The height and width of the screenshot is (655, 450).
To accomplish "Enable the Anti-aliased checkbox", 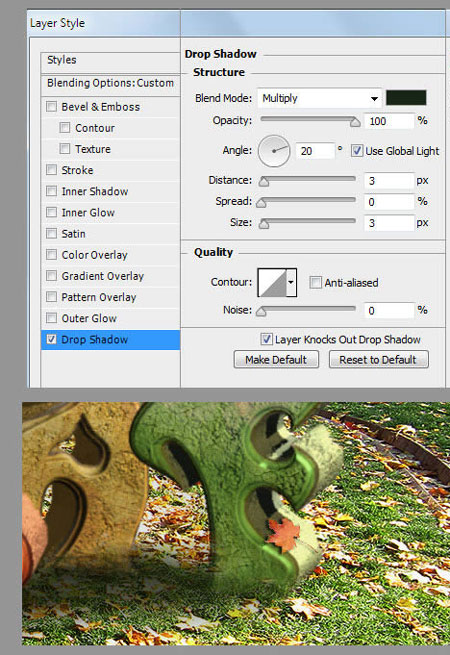I will tap(315, 282).
